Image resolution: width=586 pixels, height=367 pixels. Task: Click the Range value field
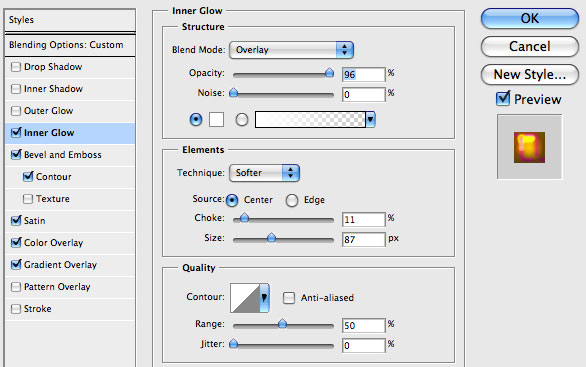coord(363,326)
